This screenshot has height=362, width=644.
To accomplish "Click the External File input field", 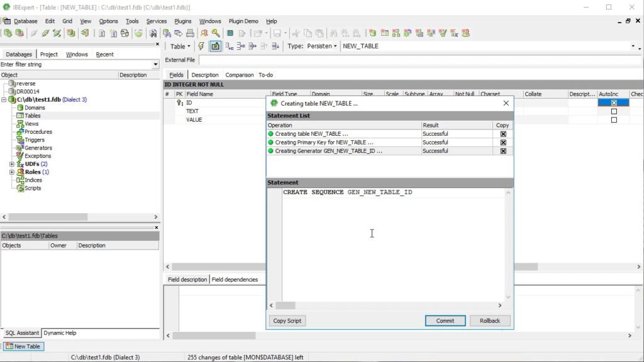I will tap(419, 60).
